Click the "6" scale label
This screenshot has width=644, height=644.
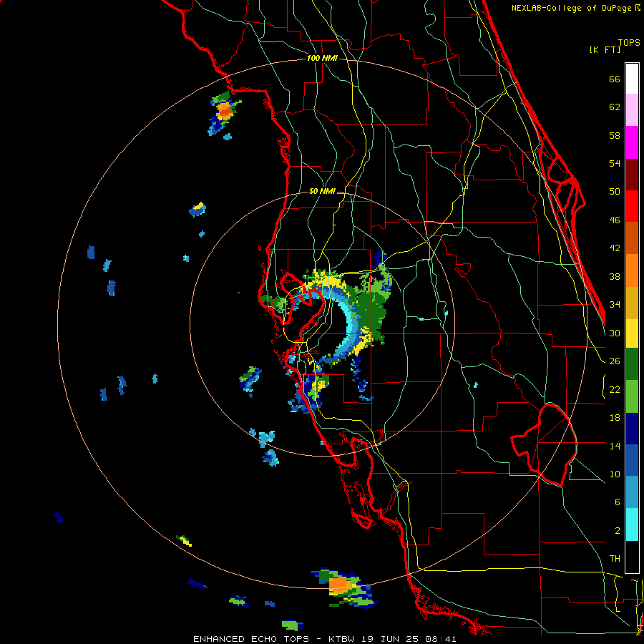pyautogui.click(x=617, y=502)
